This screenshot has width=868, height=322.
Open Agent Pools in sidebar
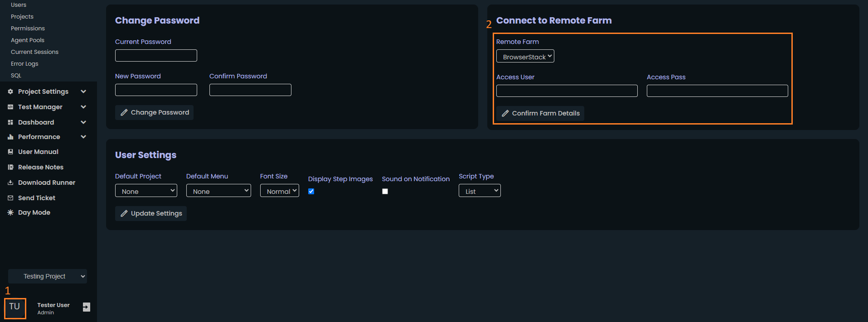(x=28, y=40)
